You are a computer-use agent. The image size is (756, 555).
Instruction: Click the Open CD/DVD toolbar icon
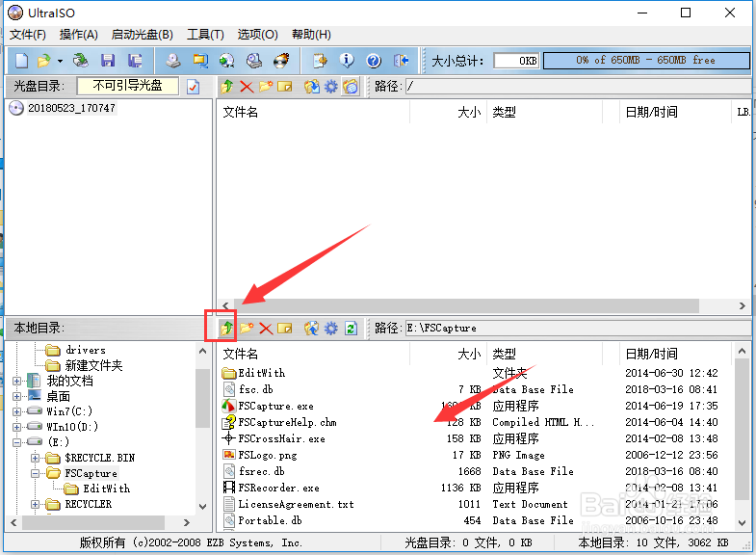(x=81, y=61)
